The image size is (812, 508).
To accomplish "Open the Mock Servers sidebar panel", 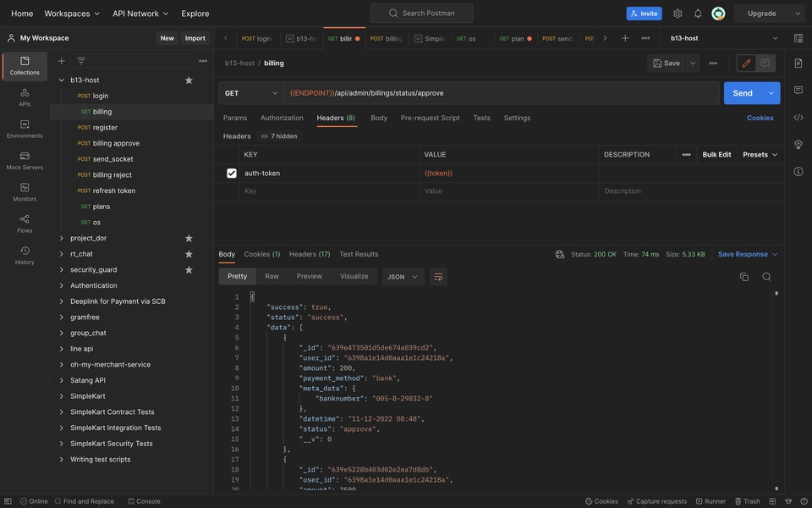I will point(25,161).
